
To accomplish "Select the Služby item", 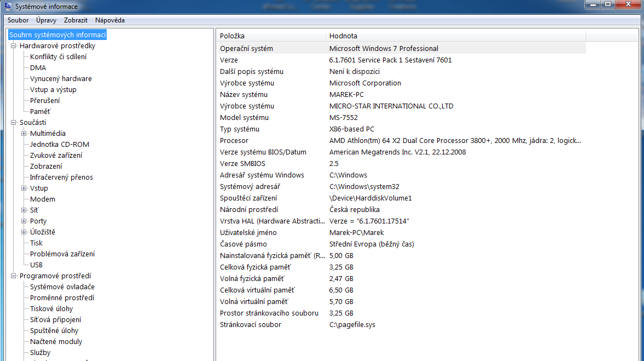I will [x=40, y=353].
